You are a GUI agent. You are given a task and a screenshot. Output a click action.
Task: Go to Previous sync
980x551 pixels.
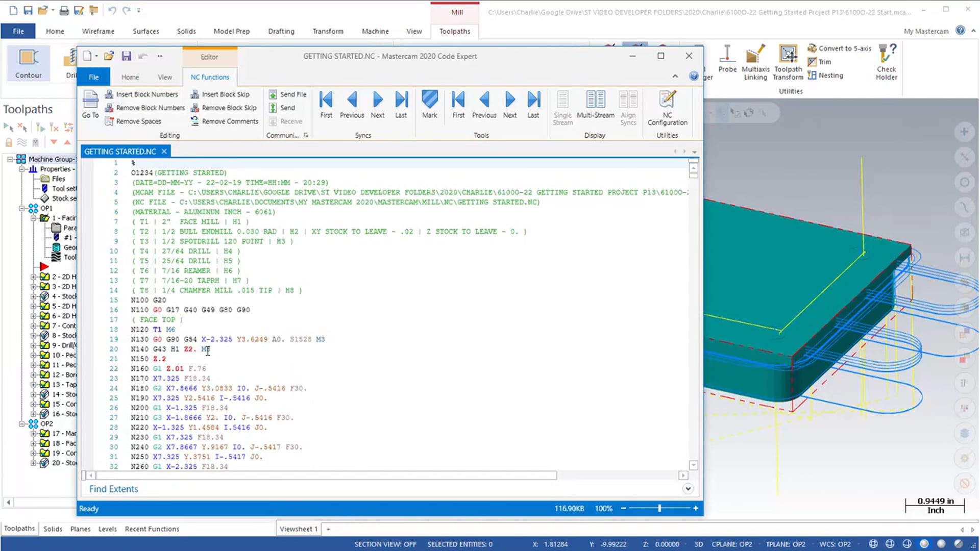(352, 104)
